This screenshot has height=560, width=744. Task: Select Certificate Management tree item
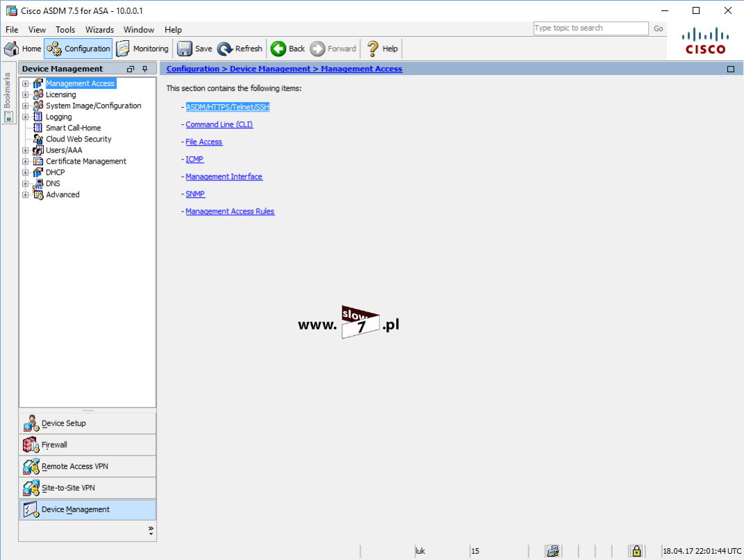(x=86, y=162)
